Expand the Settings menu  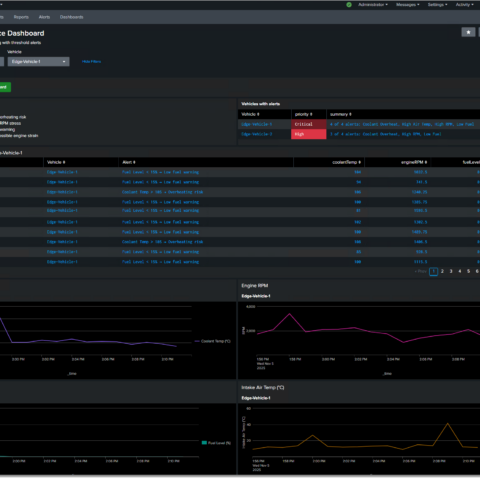pyautogui.click(x=437, y=5)
